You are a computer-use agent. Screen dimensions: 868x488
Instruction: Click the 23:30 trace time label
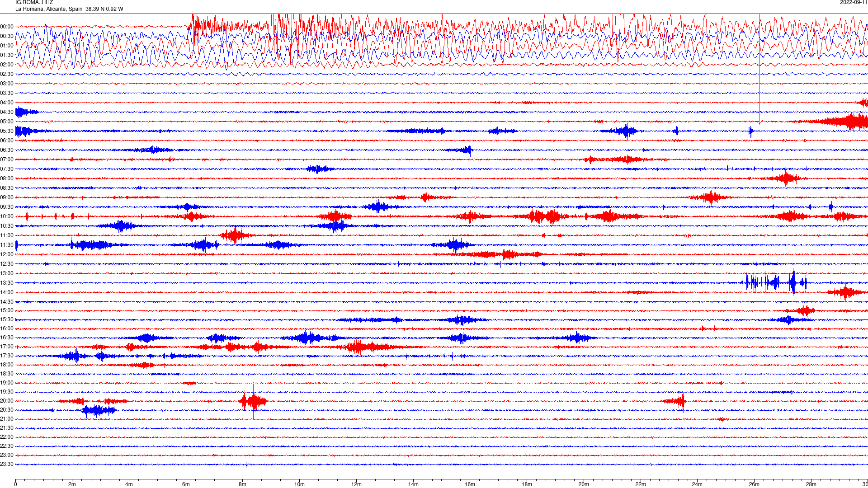(x=7, y=464)
